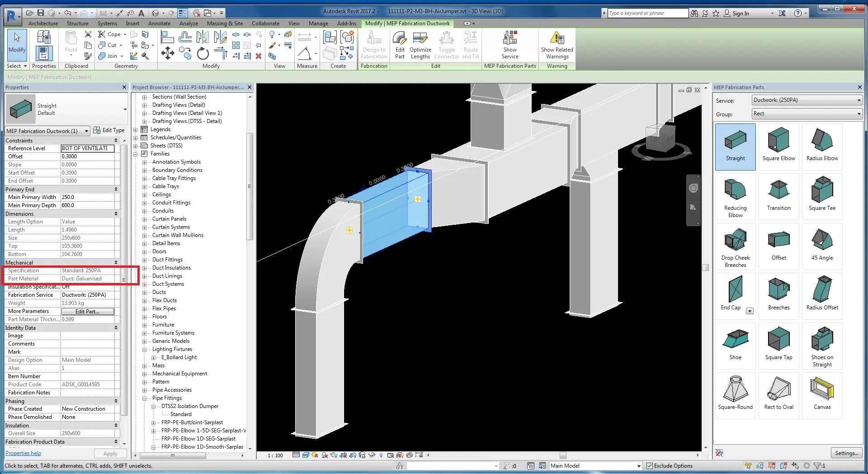Collapse the Lighting Fixtures family node

145,350
